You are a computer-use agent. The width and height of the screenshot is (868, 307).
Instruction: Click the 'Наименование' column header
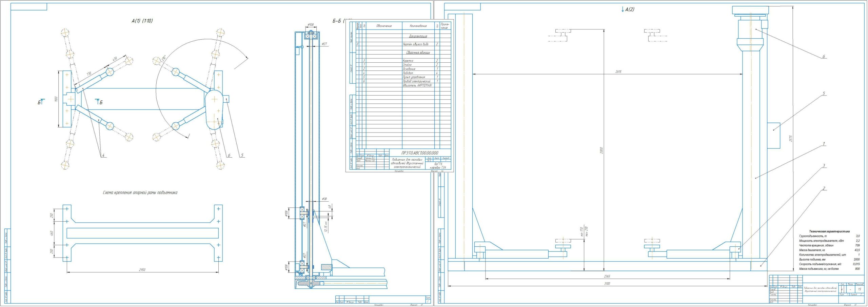[418, 26]
